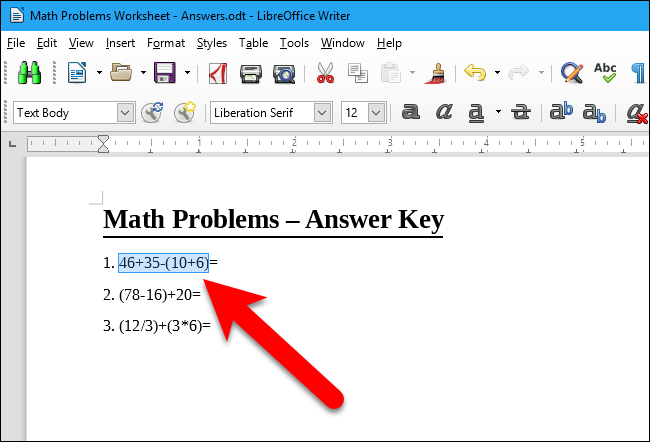Expand the Paste options arrow
650x442 pixels.
click(412, 73)
